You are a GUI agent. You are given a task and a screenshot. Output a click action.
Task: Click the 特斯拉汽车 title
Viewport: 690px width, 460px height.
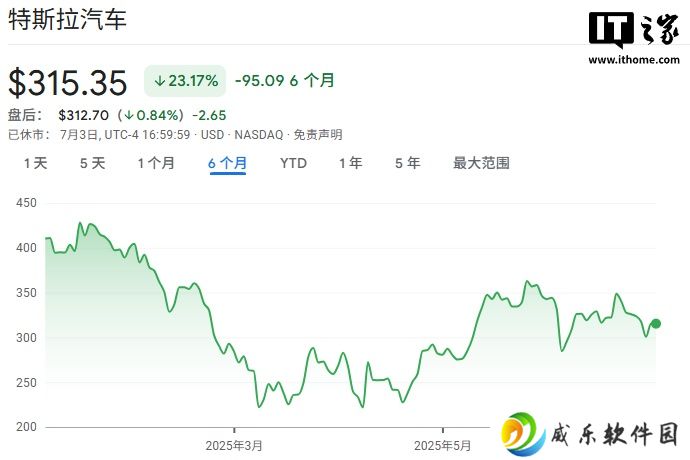point(68,20)
